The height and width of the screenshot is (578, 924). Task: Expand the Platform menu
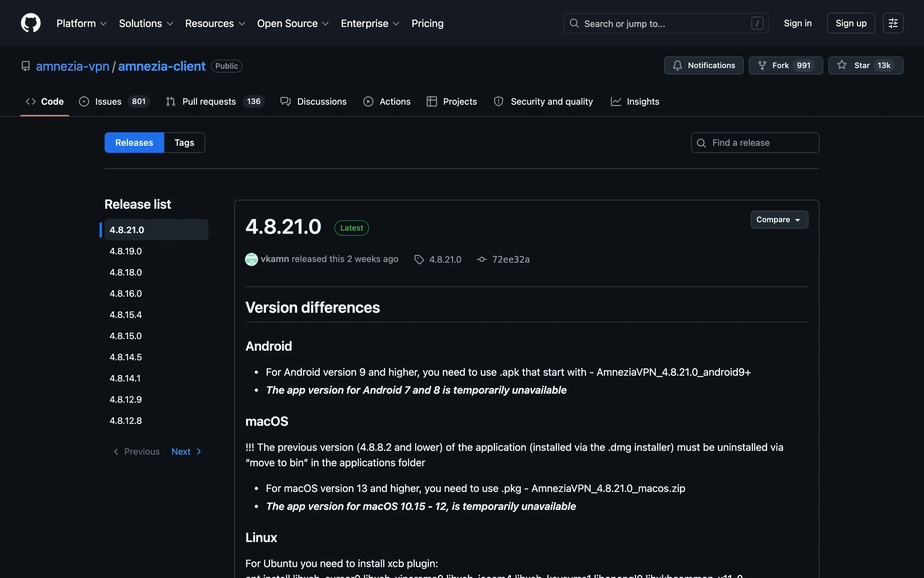[x=82, y=23]
